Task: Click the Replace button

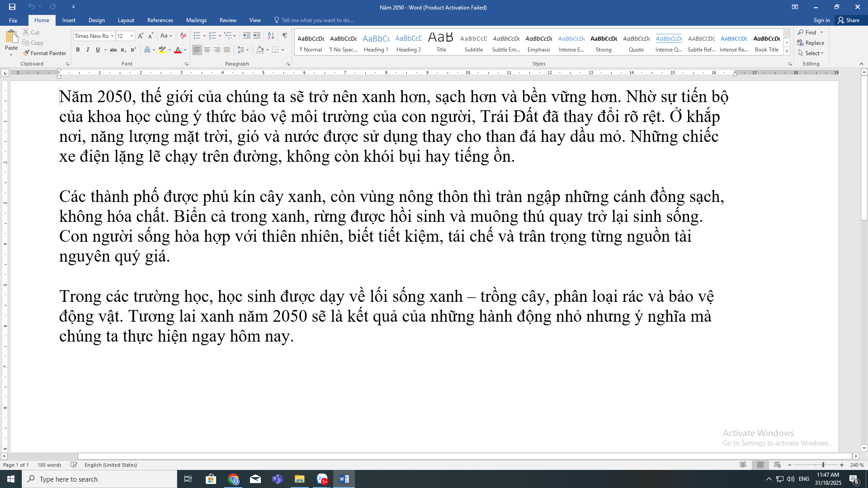Action: (x=811, y=42)
